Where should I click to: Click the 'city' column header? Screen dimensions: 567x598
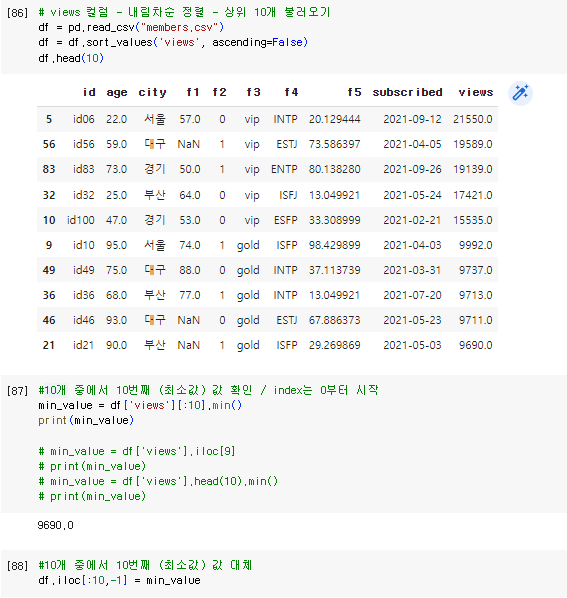click(x=152, y=93)
